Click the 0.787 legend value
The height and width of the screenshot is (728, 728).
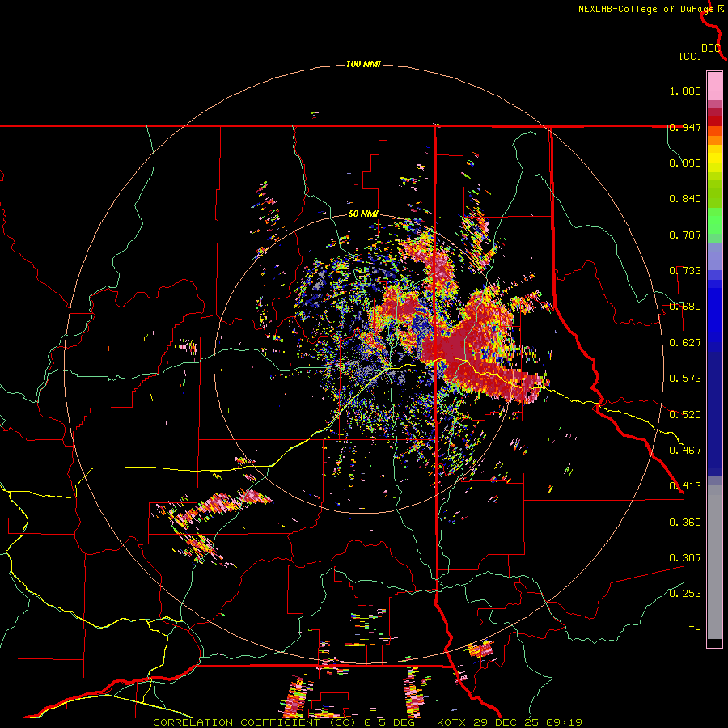tap(685, 235)
